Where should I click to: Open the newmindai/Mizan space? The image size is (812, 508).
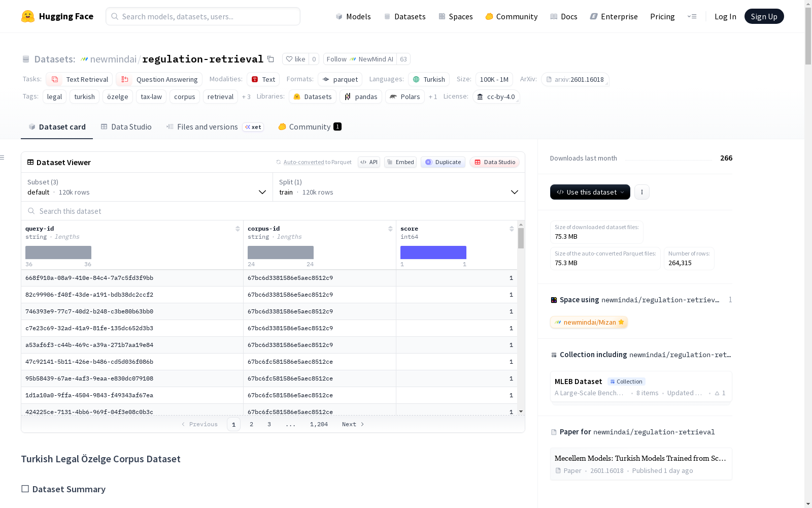[x=589, y=322]
